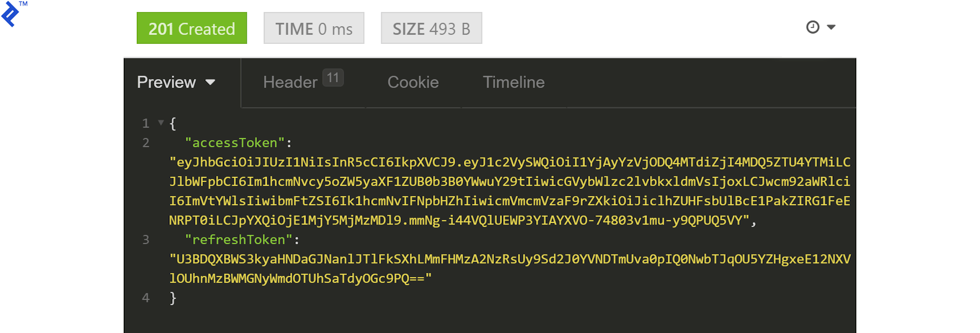This screenshot has height=333, width=980.
Task: Click the TIME 0 ms response indicator
Action: coord(313,27)
